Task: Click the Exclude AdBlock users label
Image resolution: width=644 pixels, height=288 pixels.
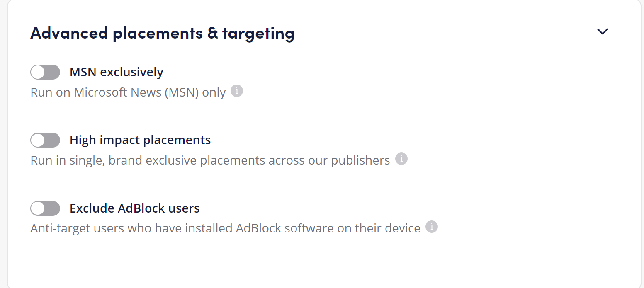Action: [x=135, y=208]
